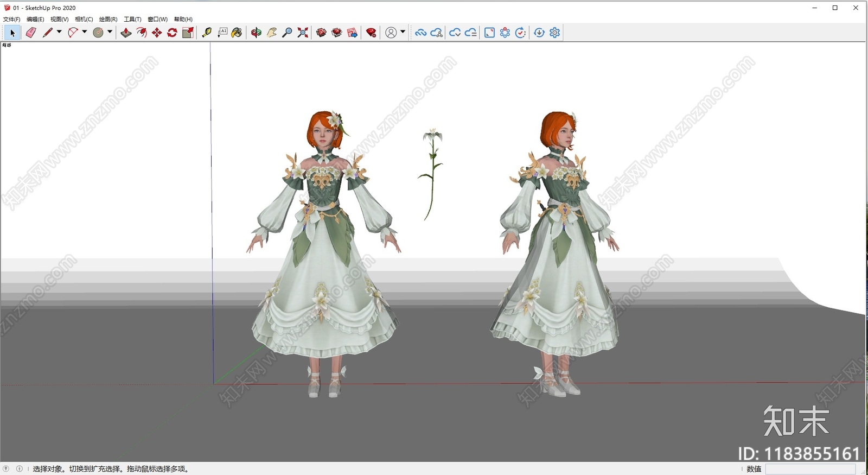Screen dimensions: 868x475
Task: Click the 数值 label in the status bar
Action: 754,469
